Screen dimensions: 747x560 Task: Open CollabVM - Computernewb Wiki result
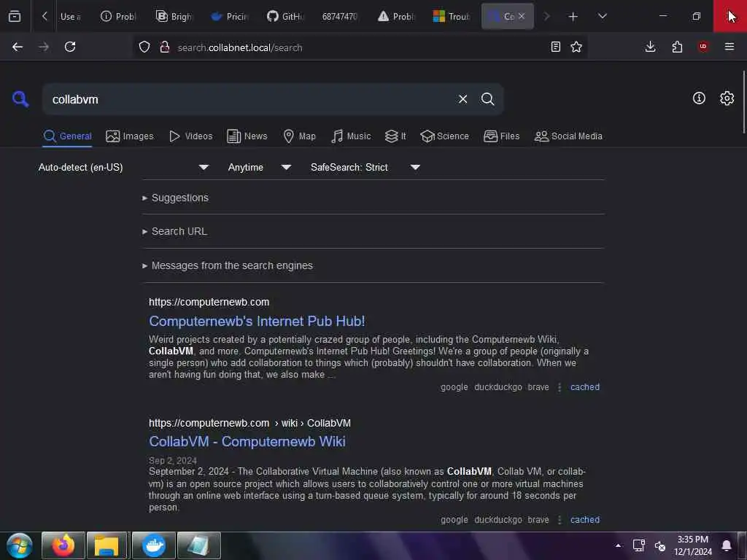(x=247, y=441)
